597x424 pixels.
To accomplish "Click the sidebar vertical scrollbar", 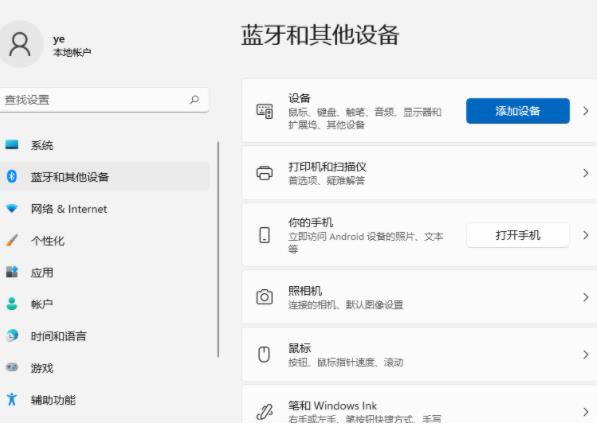I will pos(218,249).
